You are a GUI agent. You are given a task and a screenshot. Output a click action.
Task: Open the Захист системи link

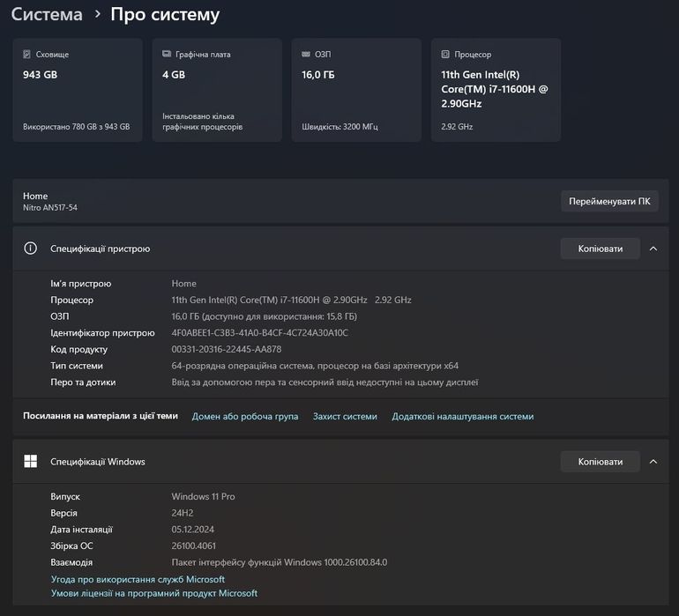coord(345,416)
